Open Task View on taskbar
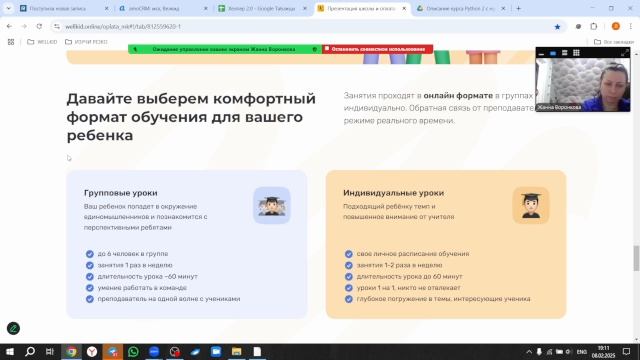 (x=50, y=352)
